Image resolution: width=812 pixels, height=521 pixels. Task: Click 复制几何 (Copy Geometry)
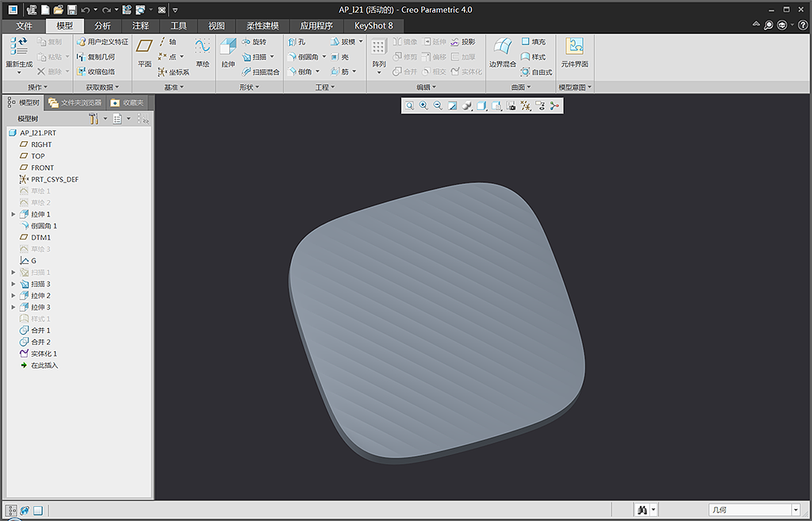pyautogui.click(x=96, y=57)
